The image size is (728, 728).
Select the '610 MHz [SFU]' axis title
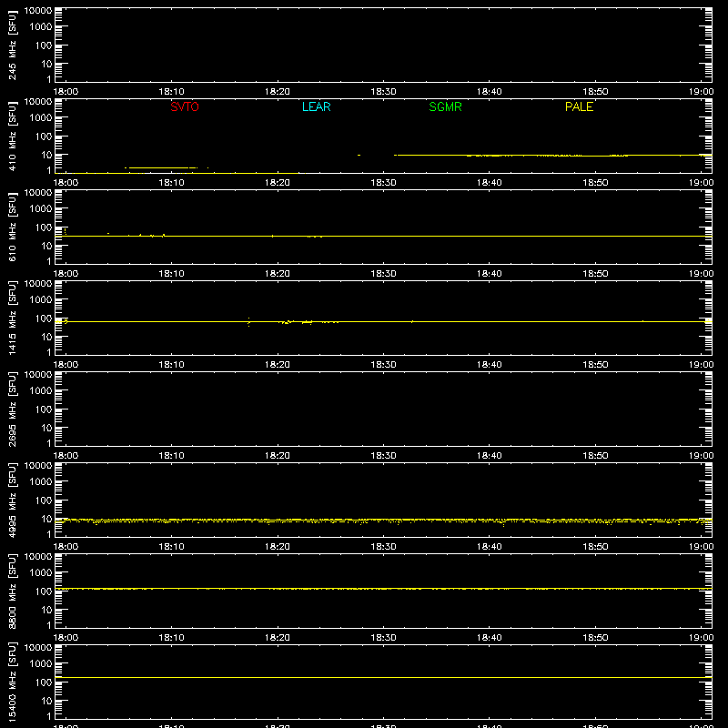click(x=12, y=227)
